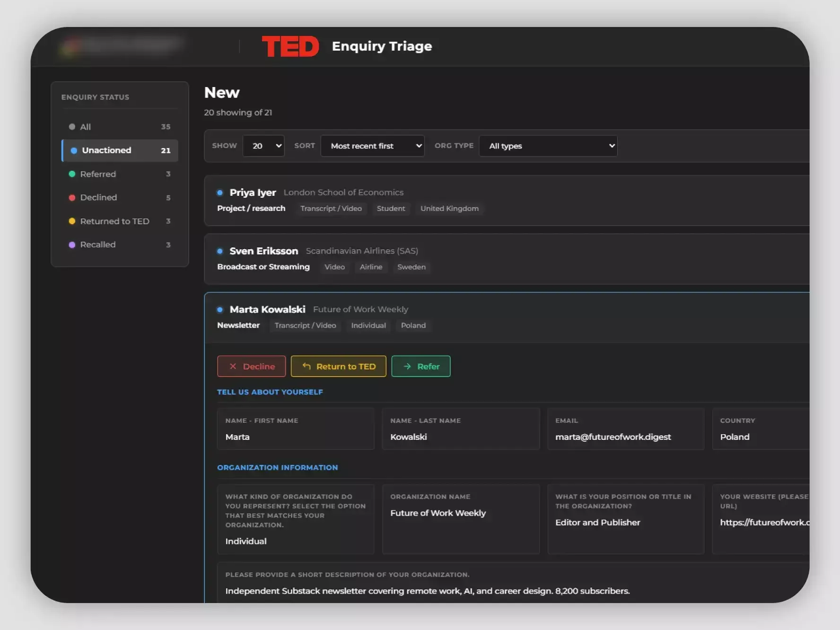
Task: Click the Student tag on Priya Iyer
Action: [391, 209]
